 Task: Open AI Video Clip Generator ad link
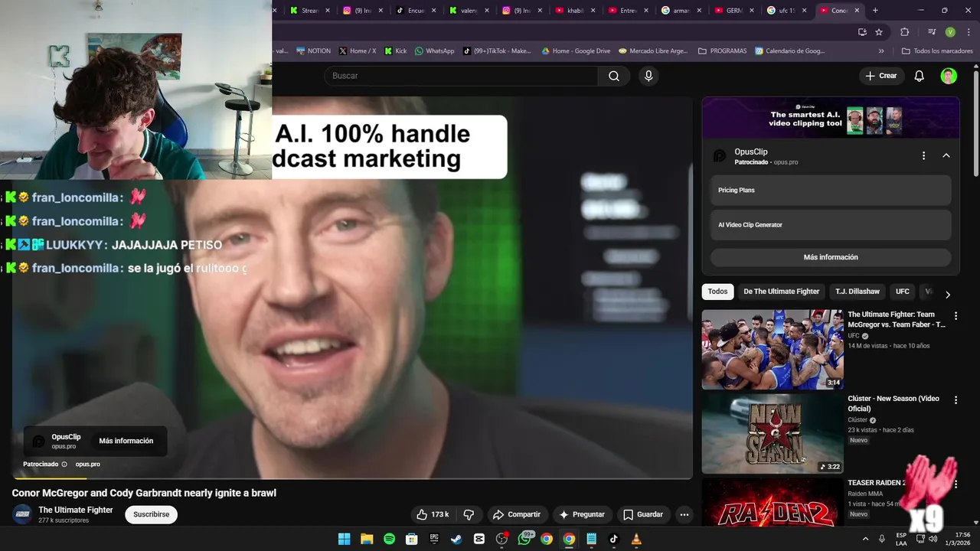[x=831, y=225]
